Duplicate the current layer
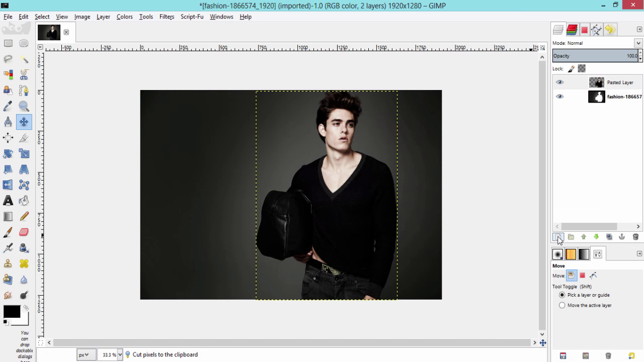 click(609, 237)
